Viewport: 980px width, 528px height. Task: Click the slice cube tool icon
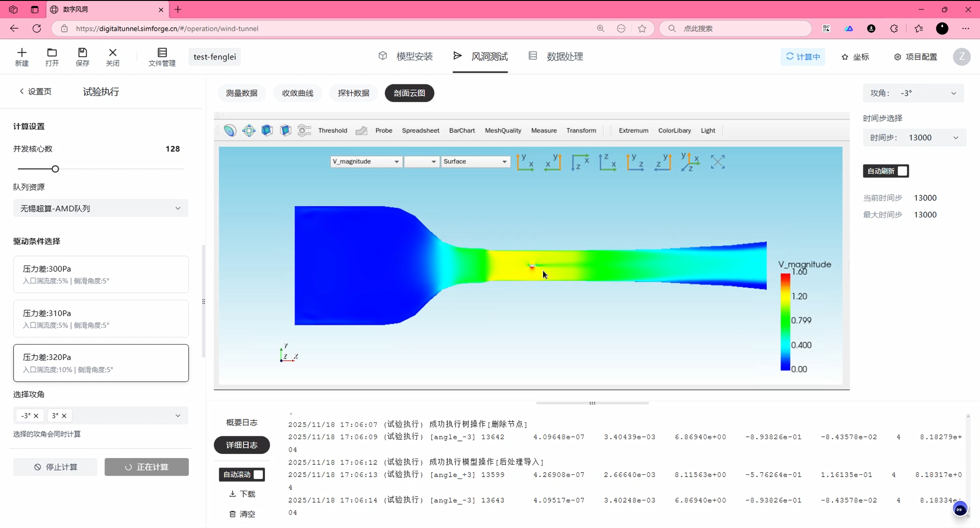(286, 131)
